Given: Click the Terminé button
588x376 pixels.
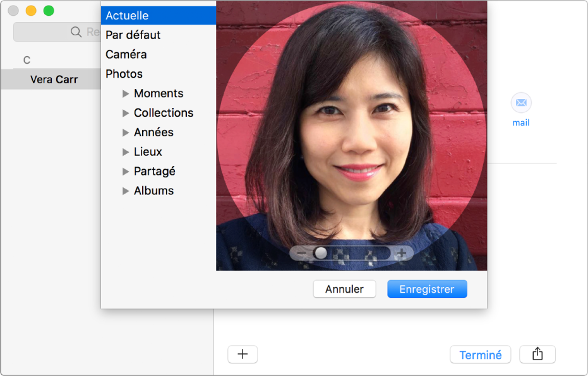Looking at the screenshot, I should (x=480, y=354).
